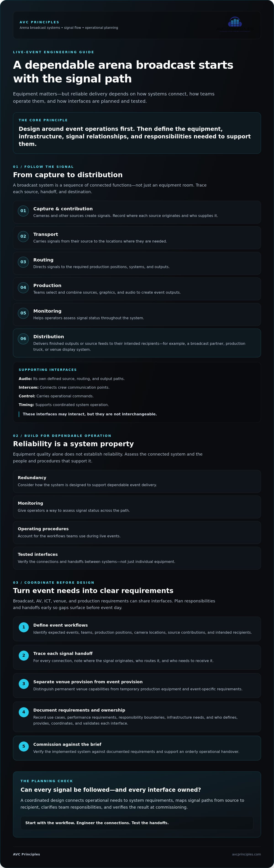Select the 01 Capture & contribution badge
The height and width of the screenshot is (868, 274).
[x=23, y=211]
